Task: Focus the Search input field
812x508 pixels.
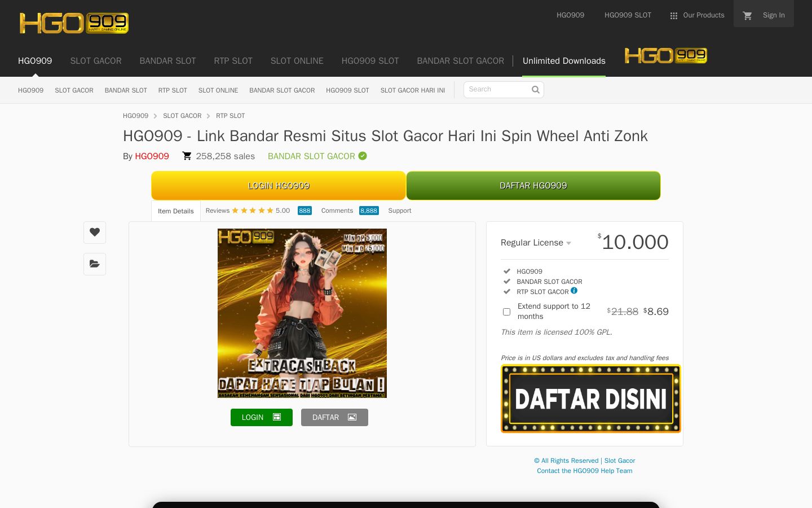Action: point(504,90)
